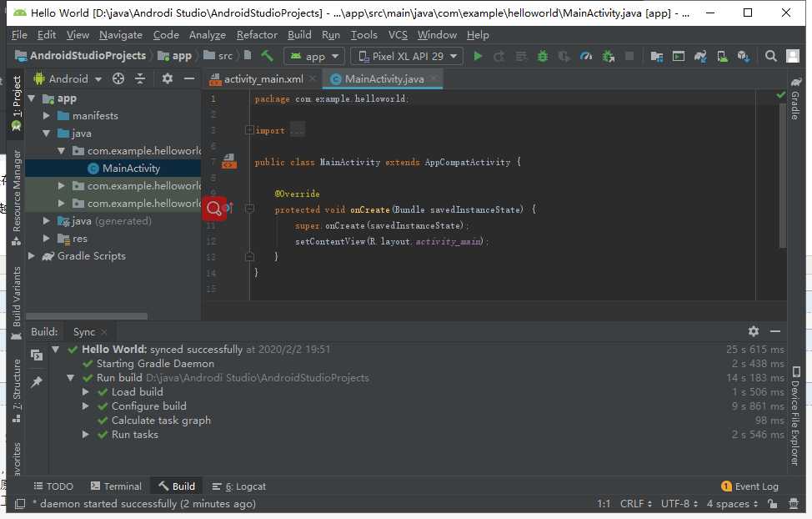The image size is (812, 519).
Task: Change the 4 spaces indent setting
Action: coord(732,503)
